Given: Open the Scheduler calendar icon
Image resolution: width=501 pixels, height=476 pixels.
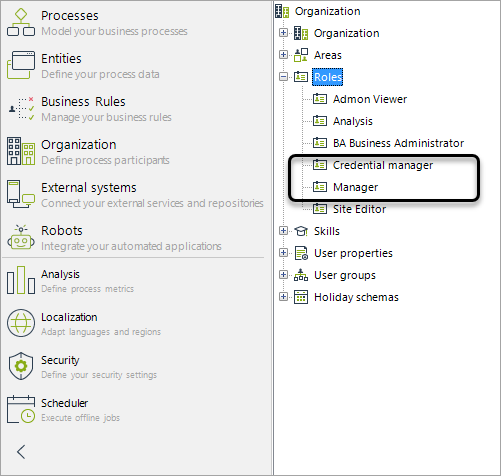Looking at the screenshot, I should tap(21, 409).
